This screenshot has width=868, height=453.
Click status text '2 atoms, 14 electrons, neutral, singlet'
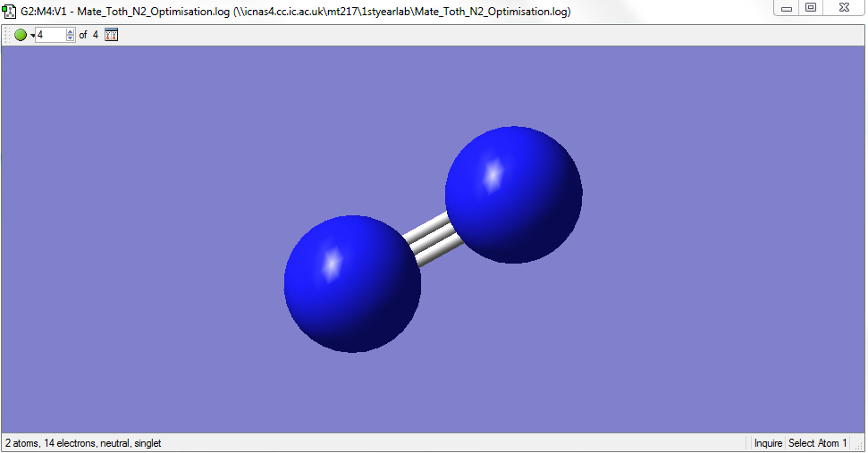pos(83,443)
